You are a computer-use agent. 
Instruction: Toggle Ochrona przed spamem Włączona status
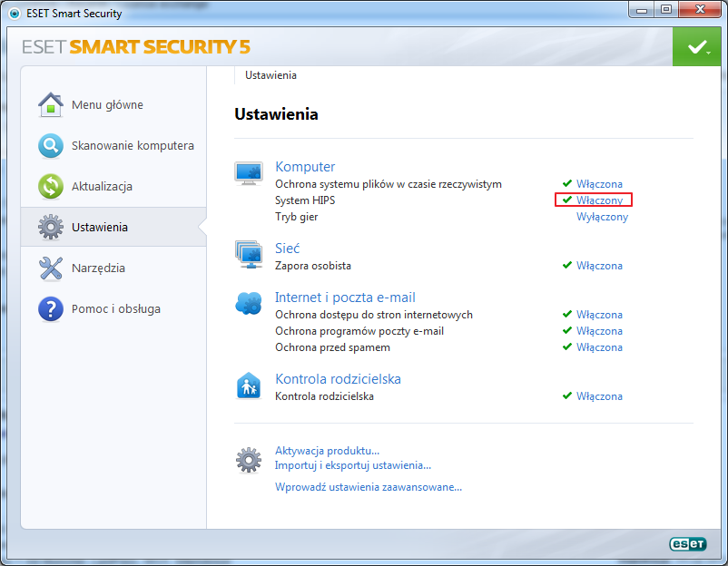pos(599,347)
